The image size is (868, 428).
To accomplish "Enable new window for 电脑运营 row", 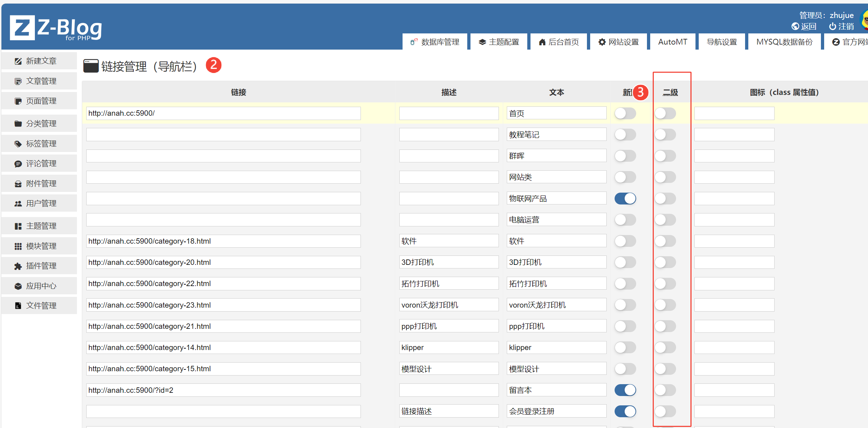I will 625,220.
